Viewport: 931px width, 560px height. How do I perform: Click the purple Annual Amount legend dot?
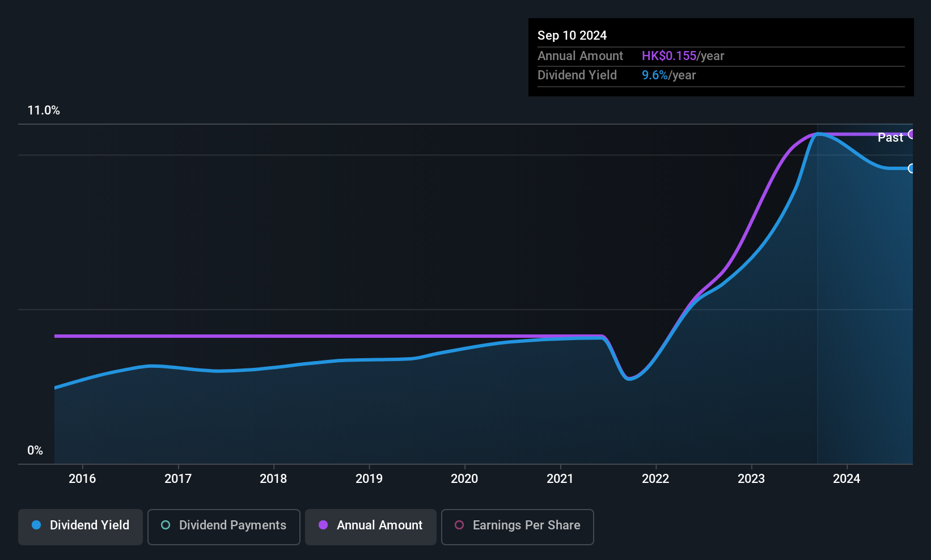coord(323,525)
